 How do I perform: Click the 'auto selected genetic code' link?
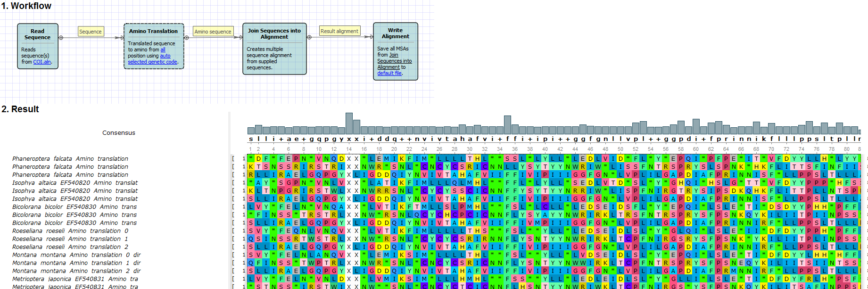point(152,62)
